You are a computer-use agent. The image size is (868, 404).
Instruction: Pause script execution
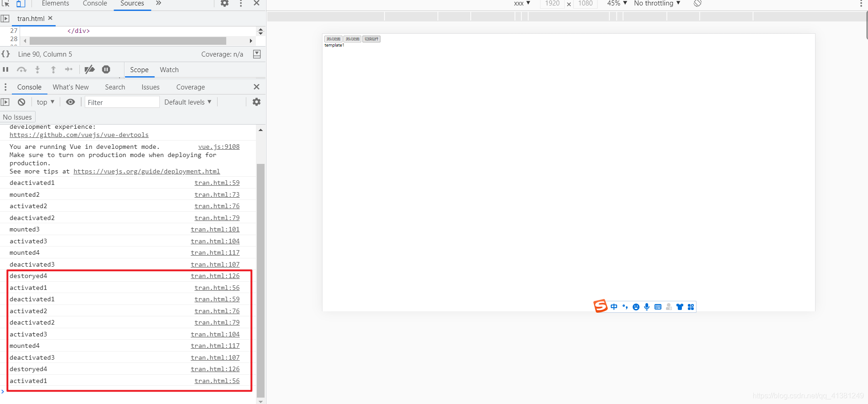click(5, 69)
